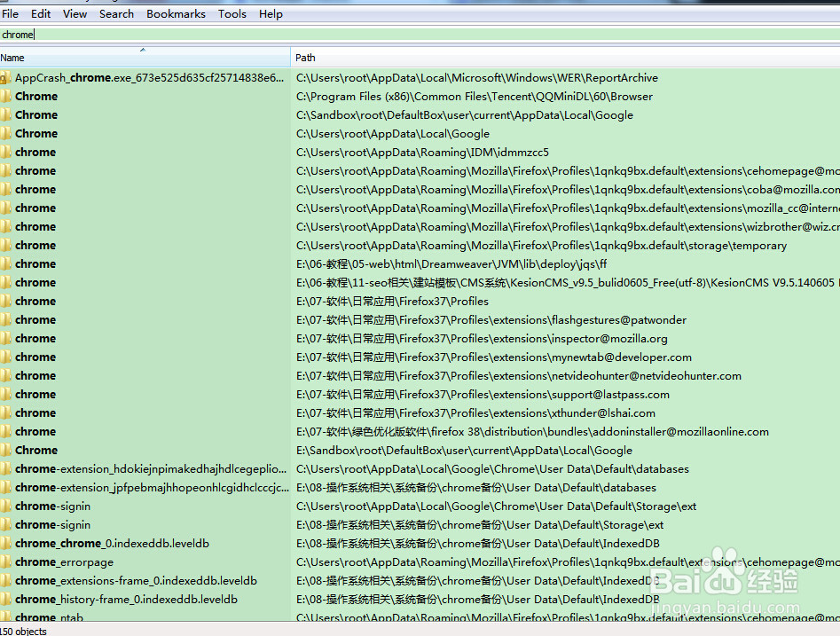Open the Bookmarks menu
This screenshot has width=840, height=636.
[176, 13]
